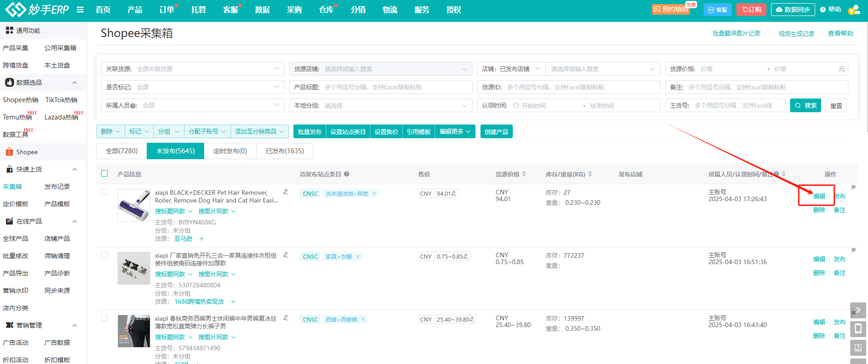This screenshot has width=868, height=364.
Task: Open the 批量翻译图片记录 link
Action: click(736, 33)
